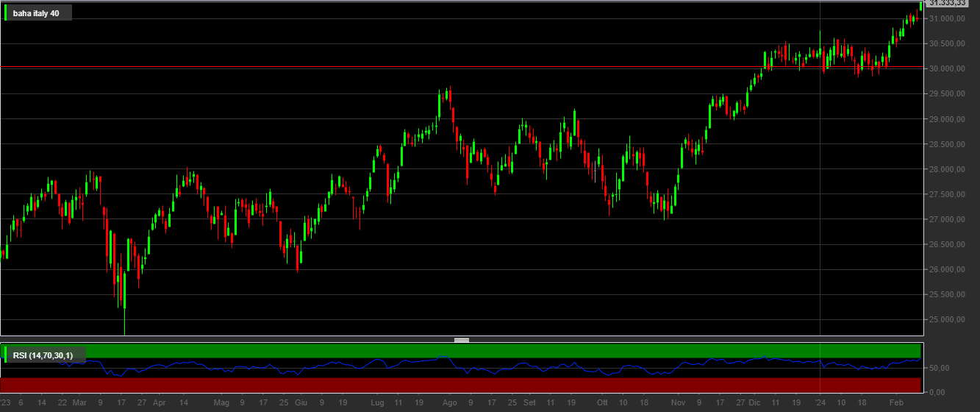Click the '24 year label on time axis

(820, 403)
